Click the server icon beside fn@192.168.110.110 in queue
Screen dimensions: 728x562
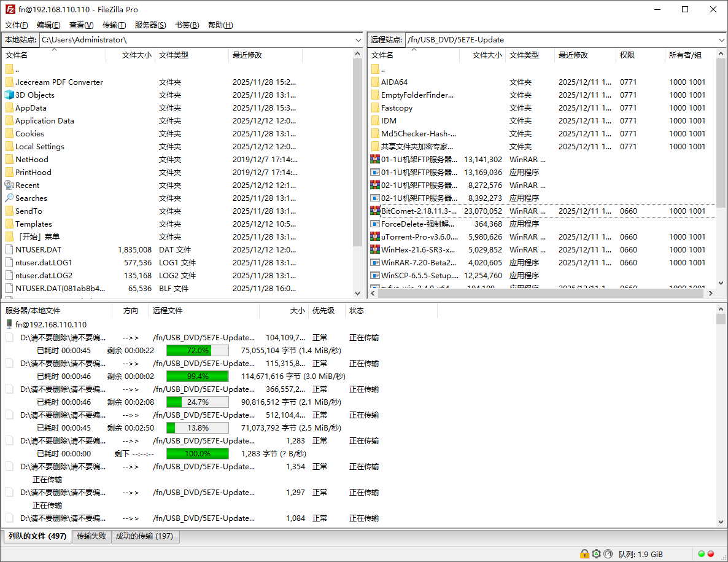(9, 324)
